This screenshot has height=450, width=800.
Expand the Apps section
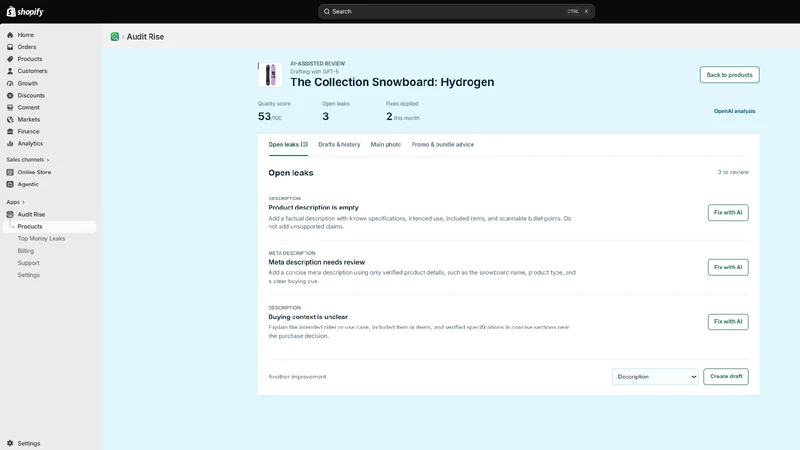(x=15, y=202)
